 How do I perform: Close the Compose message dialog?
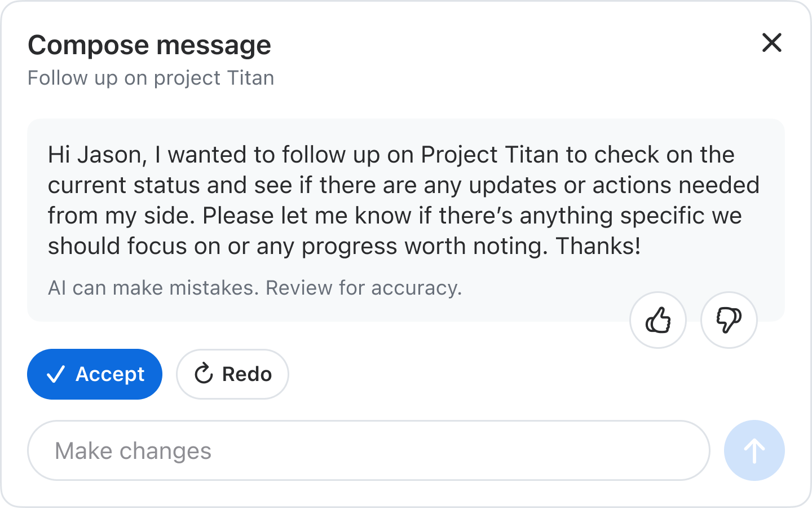pos(771,43)
